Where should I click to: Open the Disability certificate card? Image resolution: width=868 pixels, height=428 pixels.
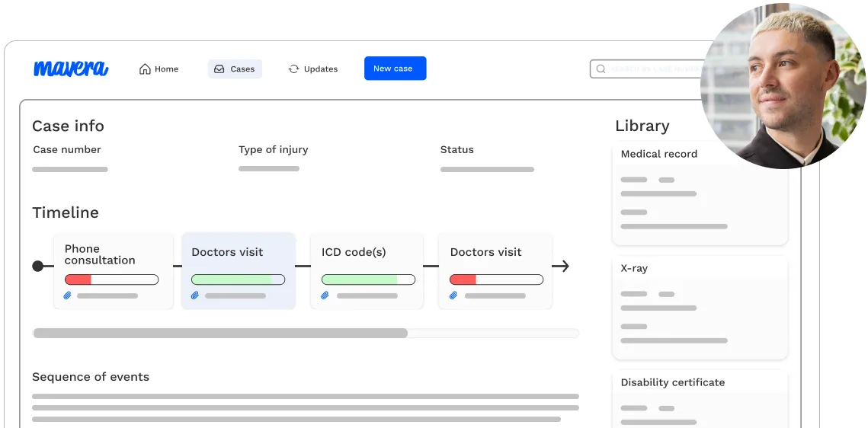[700, 396]
